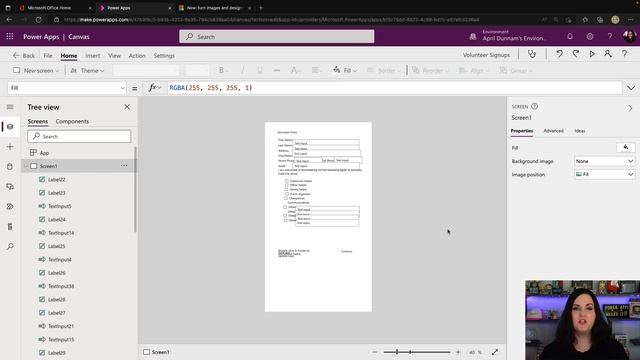Open the app launcher waffle icon
640x360 pixels.
click(x=10, y=36)
